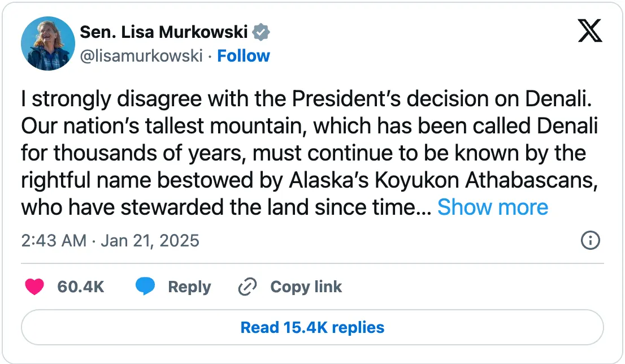Click the @lisamurkowski handle
The width and height of the screenshot is (625, 364).
[141, 56]
